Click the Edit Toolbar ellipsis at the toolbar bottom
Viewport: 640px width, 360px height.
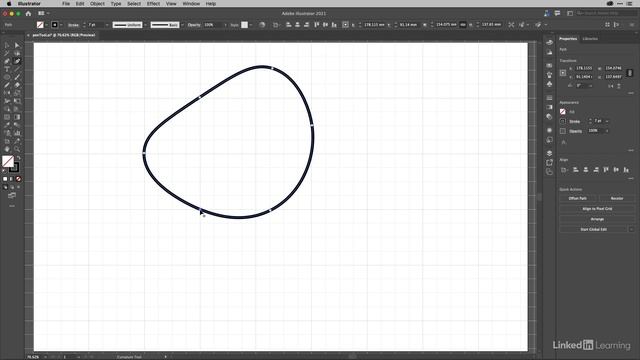(x=12, y=206)
